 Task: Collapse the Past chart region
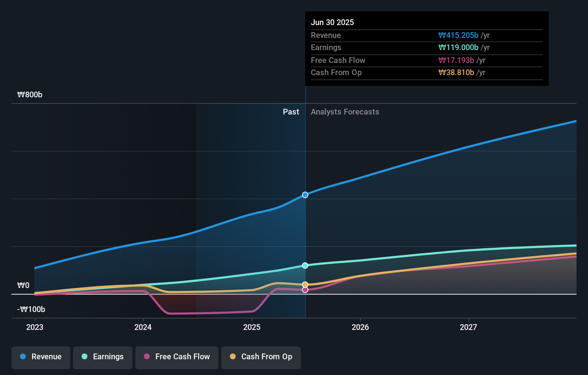click(x=291, y=112)
